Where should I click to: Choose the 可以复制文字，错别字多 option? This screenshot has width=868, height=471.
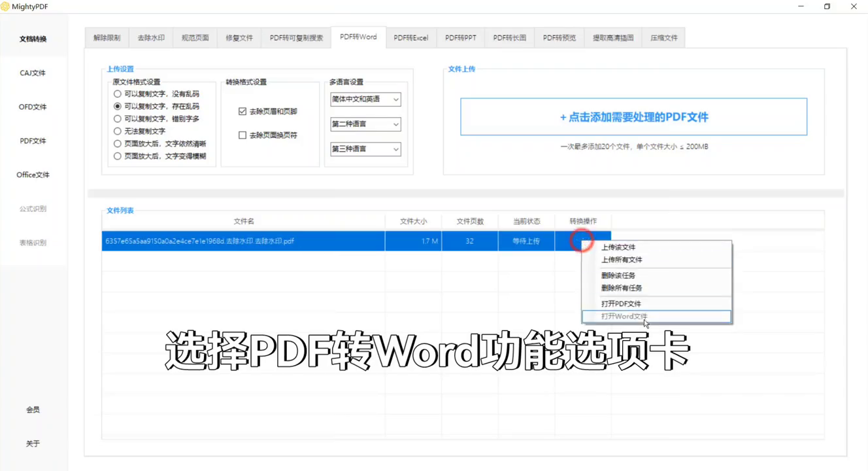click(x=118, y=119)
